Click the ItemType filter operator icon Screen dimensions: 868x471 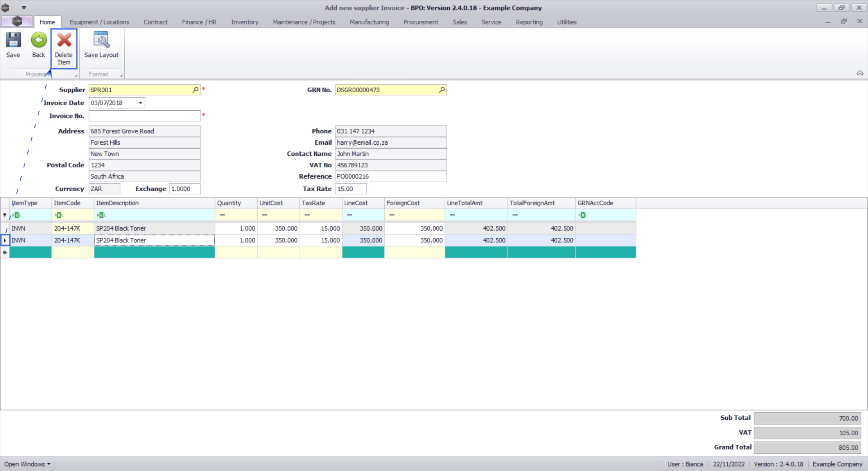[17, 215]
